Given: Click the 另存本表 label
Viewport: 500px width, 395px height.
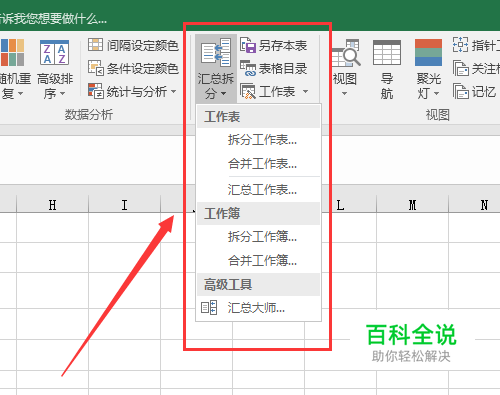Looking at the screenshot, I should 283,45.
